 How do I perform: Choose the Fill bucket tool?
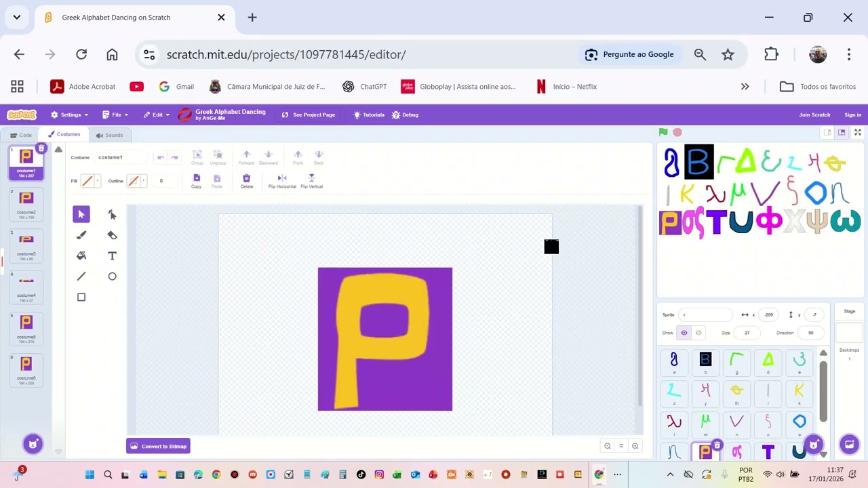(81, 256)
